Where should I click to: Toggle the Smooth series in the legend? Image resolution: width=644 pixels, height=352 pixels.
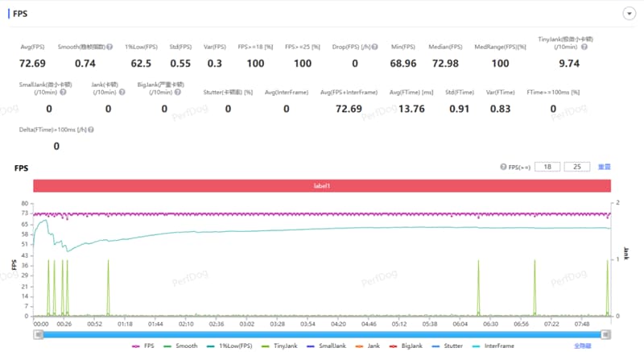point(180,346)
